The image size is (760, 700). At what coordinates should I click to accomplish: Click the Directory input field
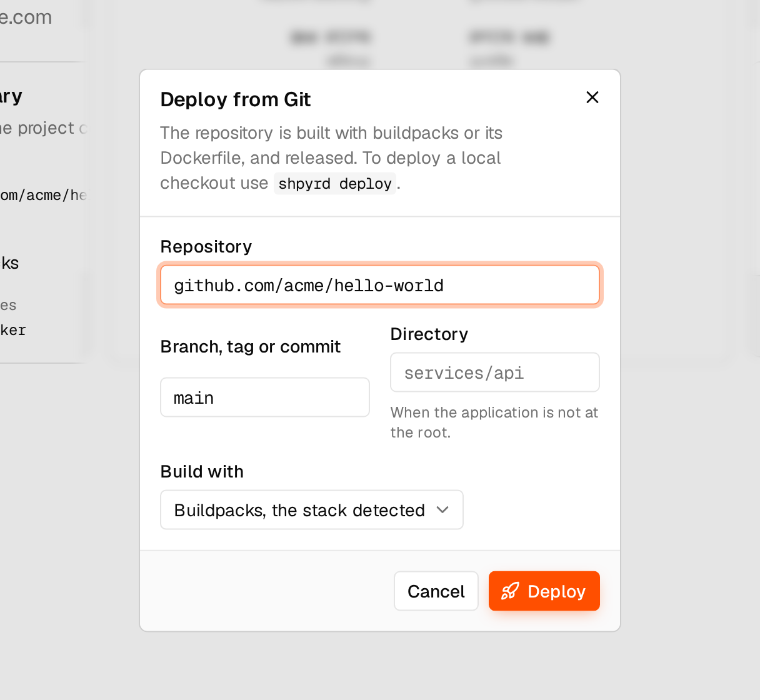(495, 372)
